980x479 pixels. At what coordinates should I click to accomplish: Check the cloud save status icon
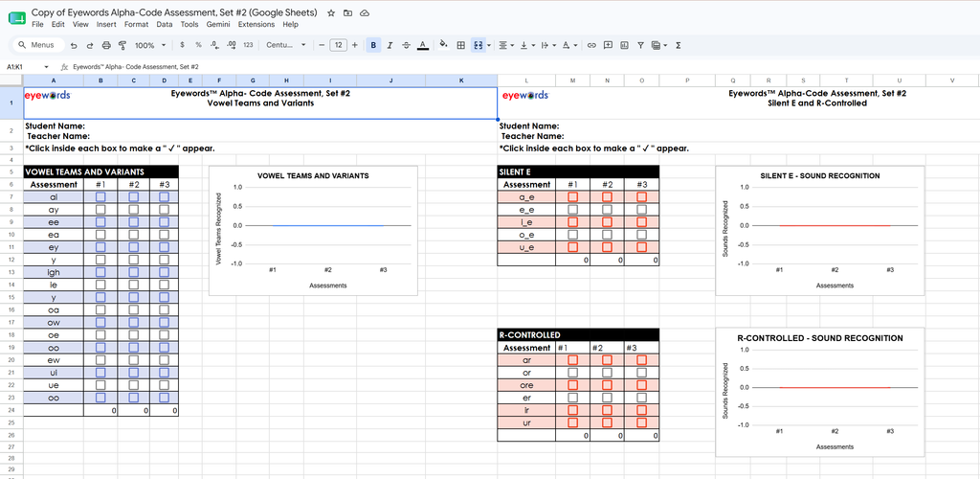(x=365, y=12)
